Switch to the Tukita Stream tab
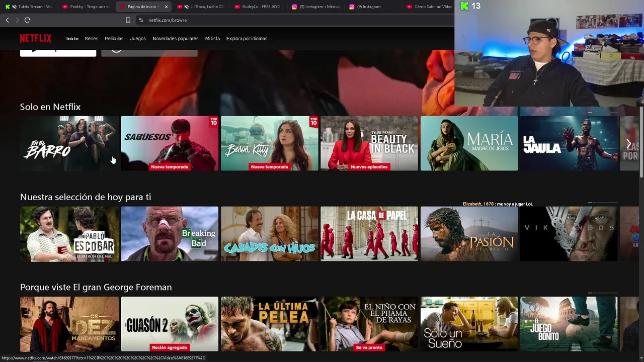 (x=29, y=7)
